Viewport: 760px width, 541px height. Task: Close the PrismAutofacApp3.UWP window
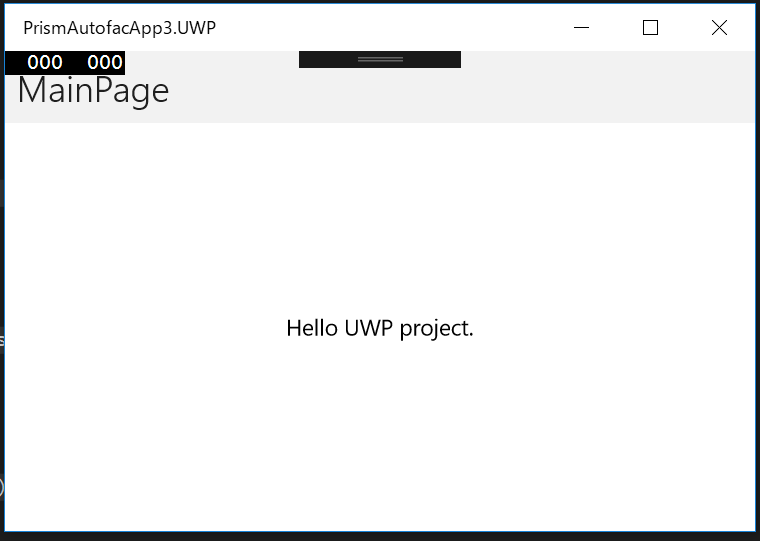[x=719, y=28]
